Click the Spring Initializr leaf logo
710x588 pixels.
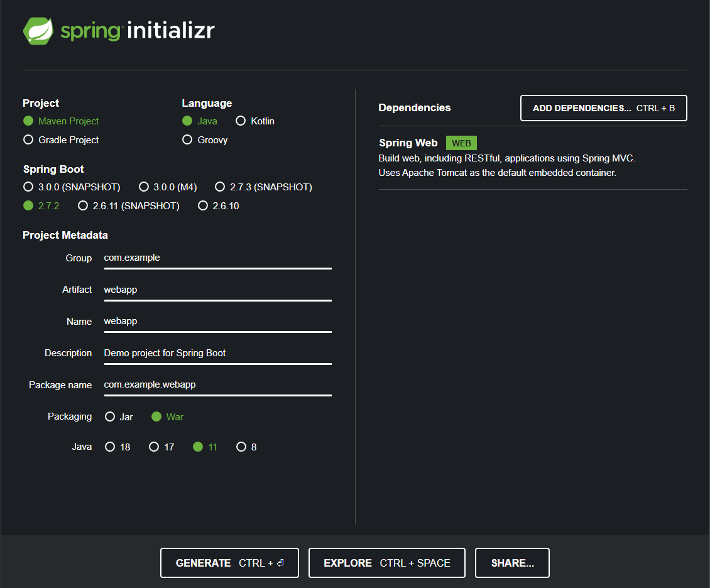(x=38, y=31)
